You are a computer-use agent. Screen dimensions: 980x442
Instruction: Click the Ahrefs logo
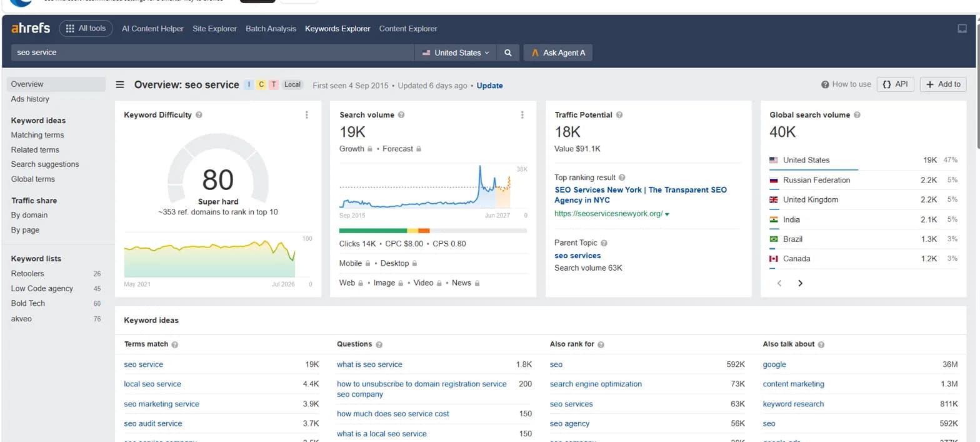(31, 28)
